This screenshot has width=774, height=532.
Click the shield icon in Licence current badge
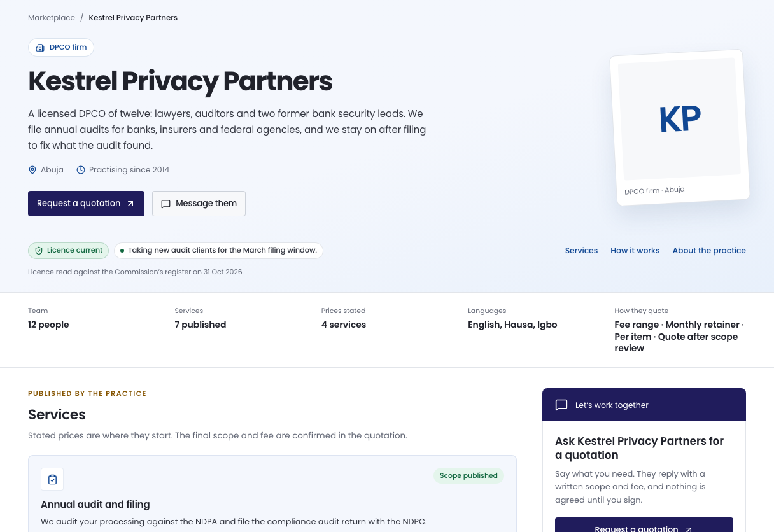tap(39, 251)
